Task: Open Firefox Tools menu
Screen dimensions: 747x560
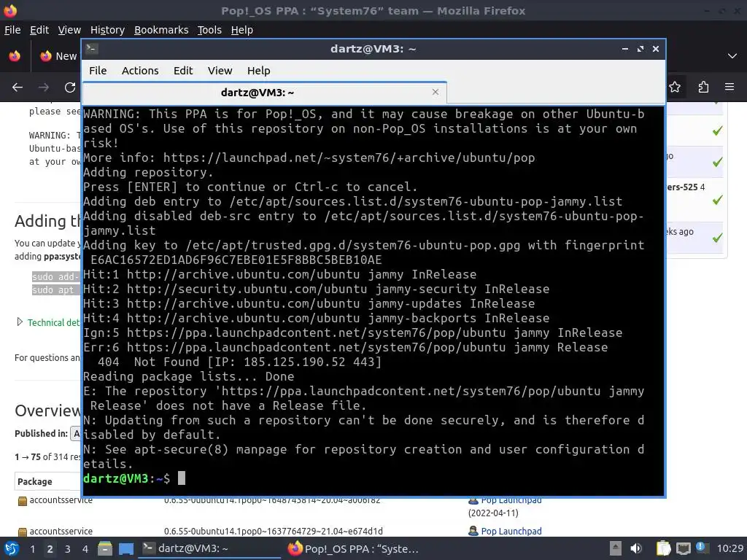Action: 209,30
